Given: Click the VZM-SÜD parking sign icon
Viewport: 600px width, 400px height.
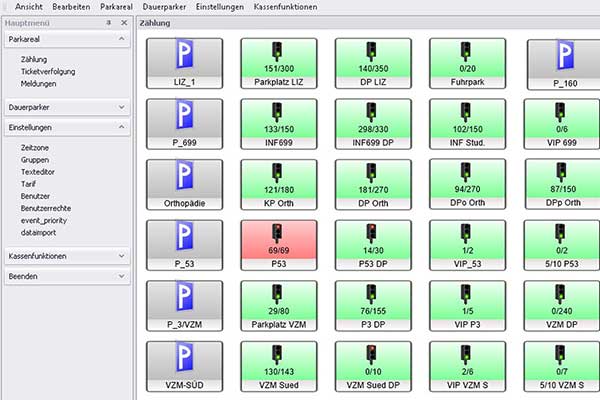Looking at the screenshot, I should tap(183, 362).
